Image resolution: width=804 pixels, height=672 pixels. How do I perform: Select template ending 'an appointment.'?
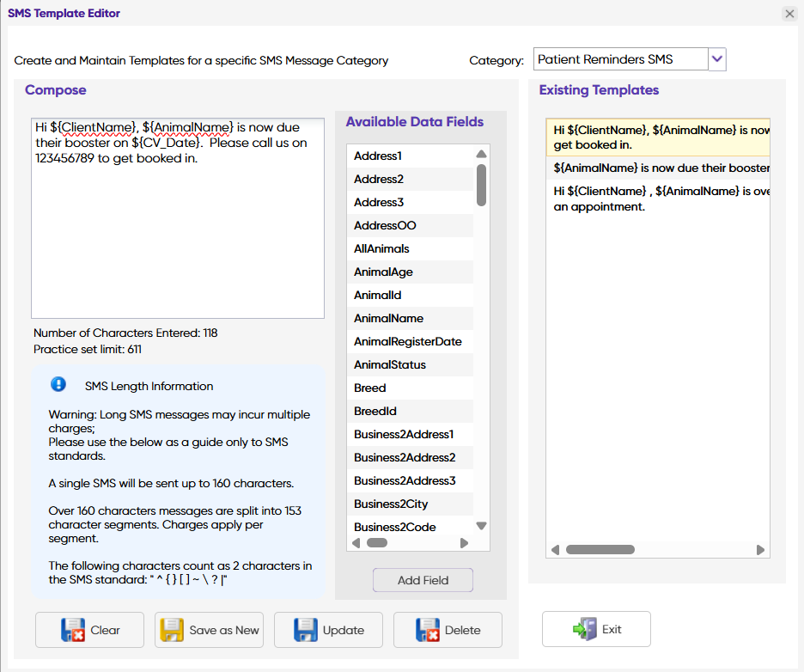pos(658,199)
